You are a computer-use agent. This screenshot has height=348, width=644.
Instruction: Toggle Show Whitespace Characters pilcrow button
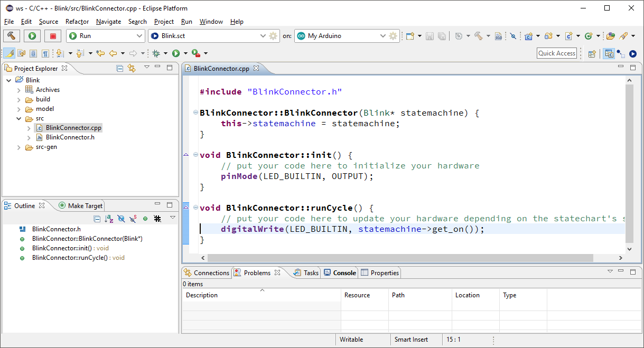(x=45, y=53)
